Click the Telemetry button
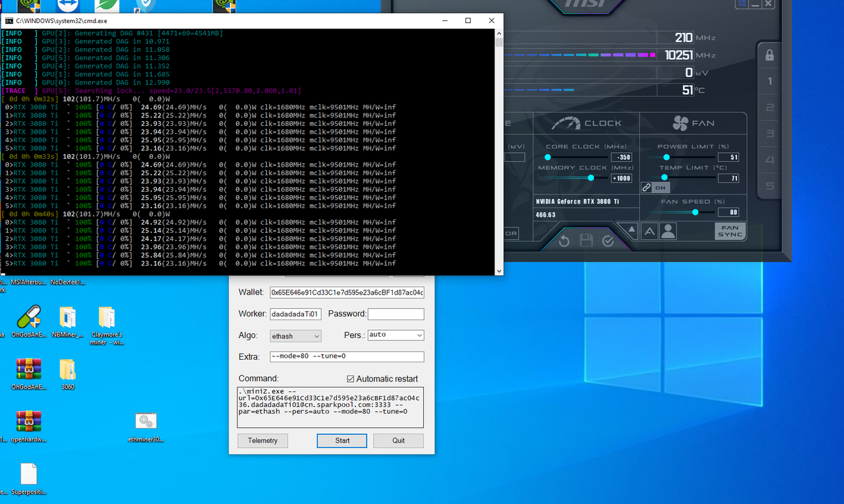This screenshot has width=844, height=504. coord(262,441)
